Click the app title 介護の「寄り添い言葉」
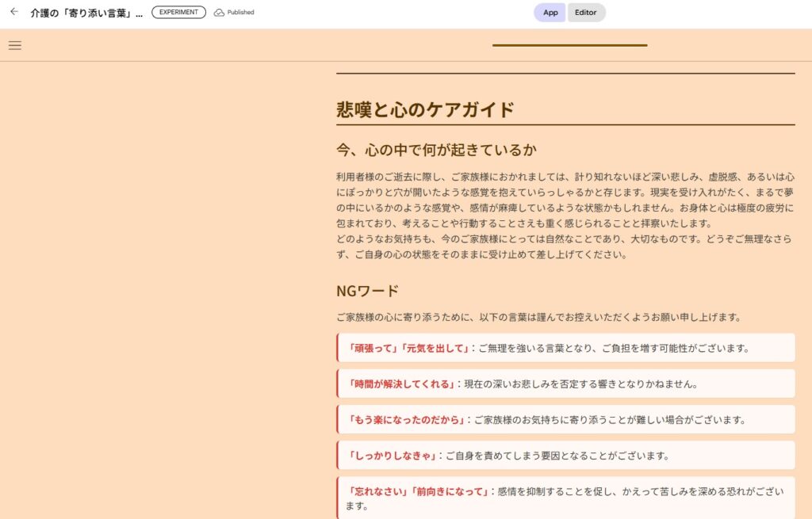This screenshot has height=519, width=812. 86,13
